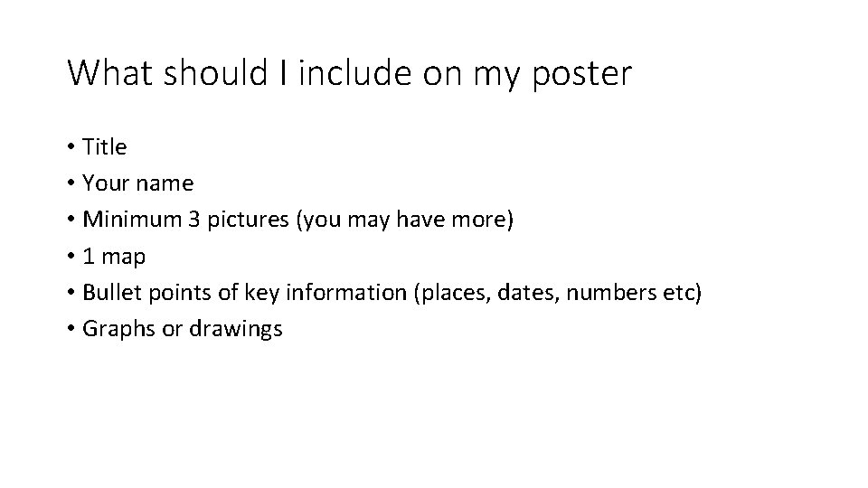Click the word 'include' in the heading
The image size is (868, 488).
pos(354,73)
